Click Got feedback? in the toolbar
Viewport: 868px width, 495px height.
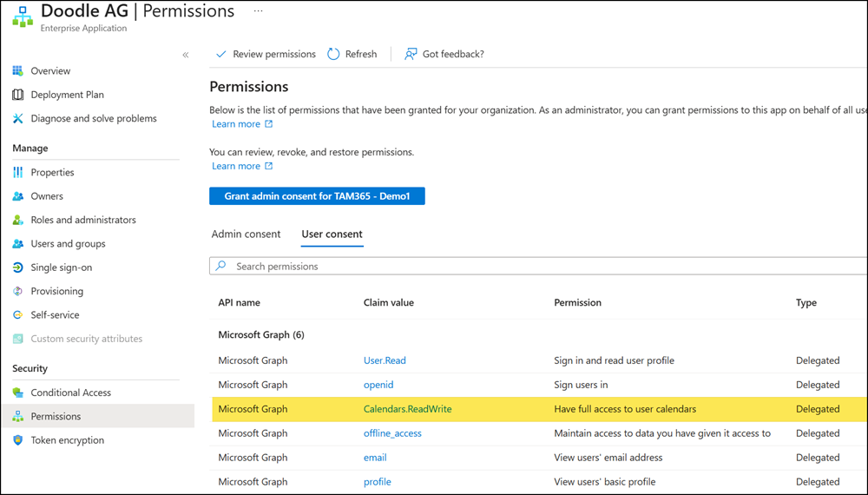(444, 54)
